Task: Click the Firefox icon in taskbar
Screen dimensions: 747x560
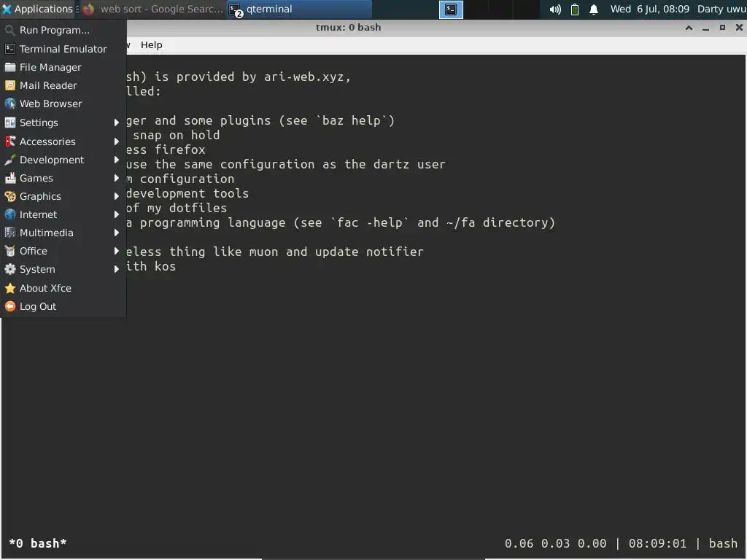Action: click(x=88, y=9)
